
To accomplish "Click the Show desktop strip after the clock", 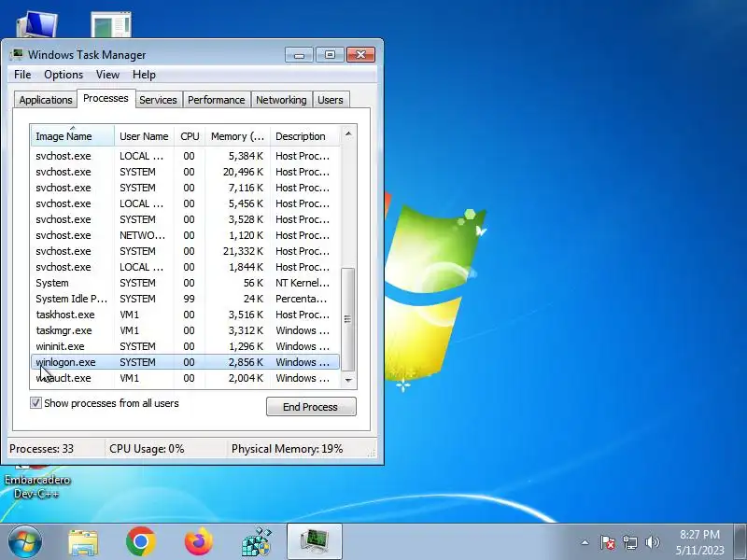I will (x=740, y=541).
